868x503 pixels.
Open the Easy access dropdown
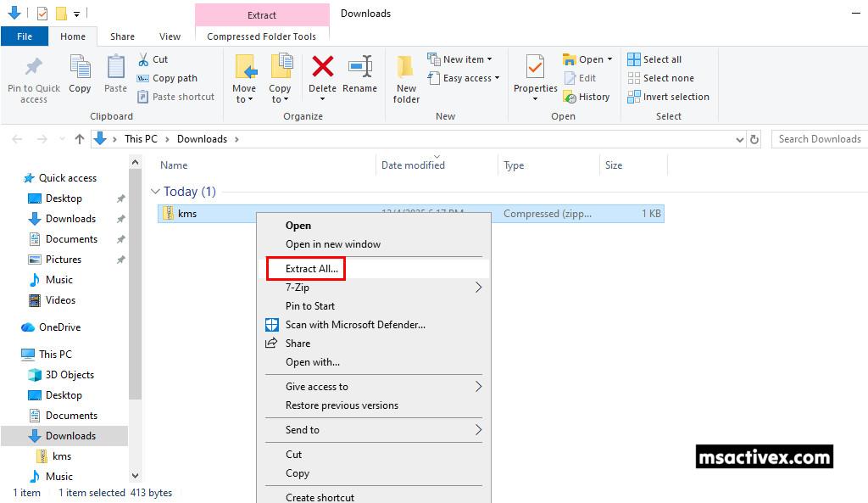coord(466,78)
